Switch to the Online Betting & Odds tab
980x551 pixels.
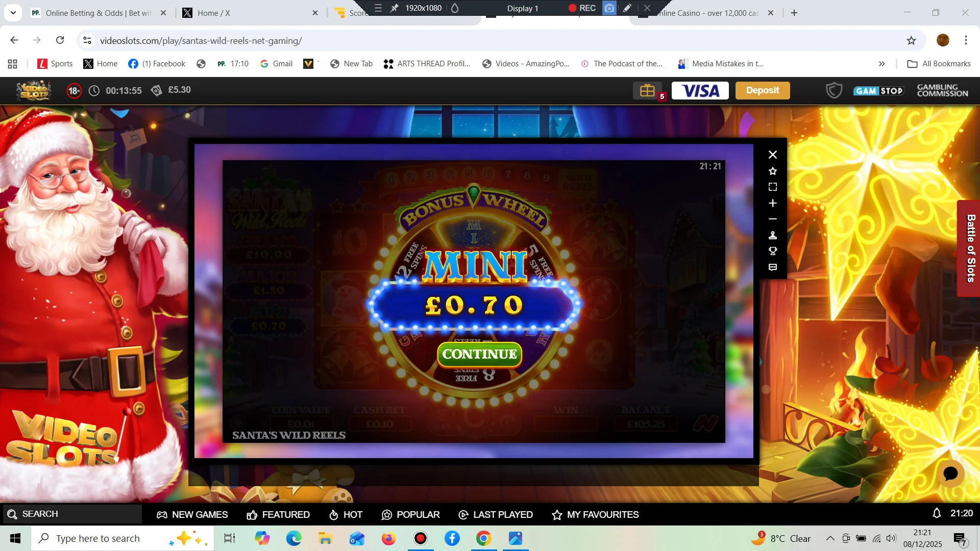pyautogui.click(x=99, y=13)
